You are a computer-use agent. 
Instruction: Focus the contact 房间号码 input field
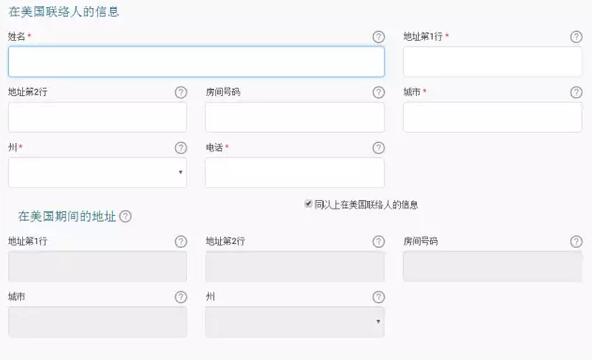(x=295, y=117)
